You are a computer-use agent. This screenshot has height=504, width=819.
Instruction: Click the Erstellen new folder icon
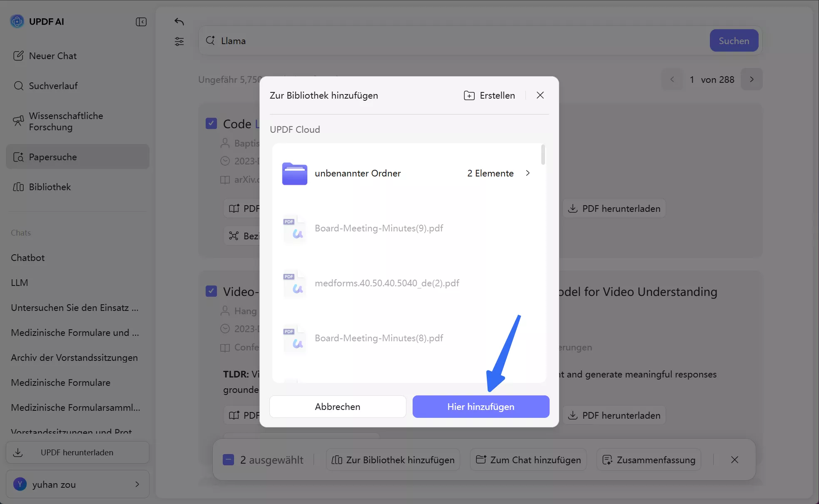(469, 95)
